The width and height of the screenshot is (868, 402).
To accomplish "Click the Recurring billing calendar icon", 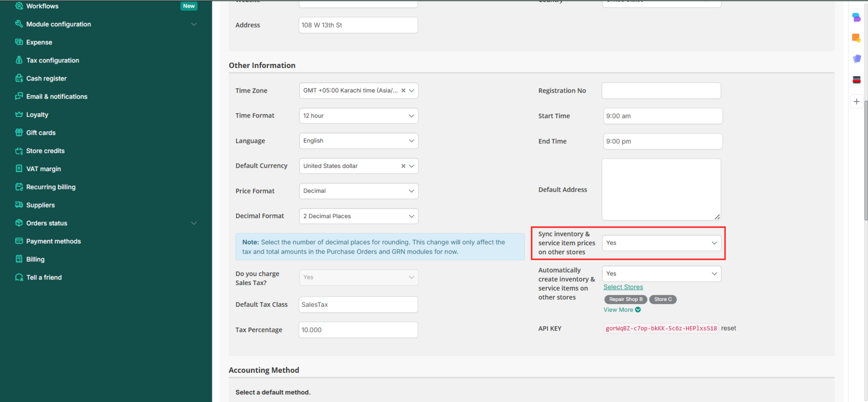I will click(19, 187).
